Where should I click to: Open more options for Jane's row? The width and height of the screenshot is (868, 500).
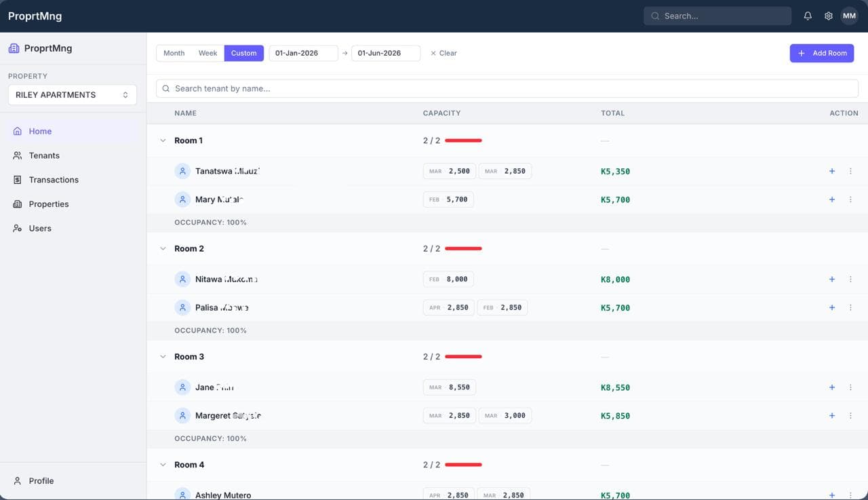pos(850,387)
